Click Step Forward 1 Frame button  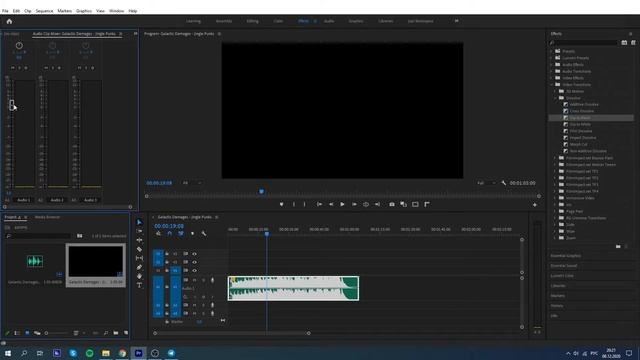354,204
